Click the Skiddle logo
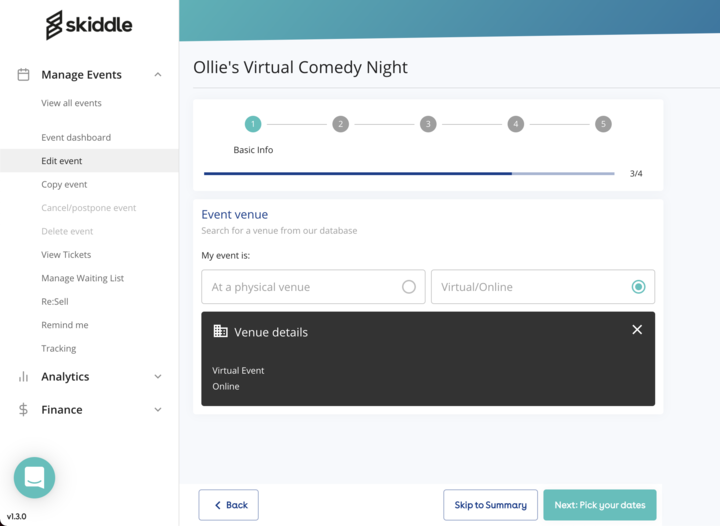The width and height of the screenshot is (720, 526). coord(89,25)
